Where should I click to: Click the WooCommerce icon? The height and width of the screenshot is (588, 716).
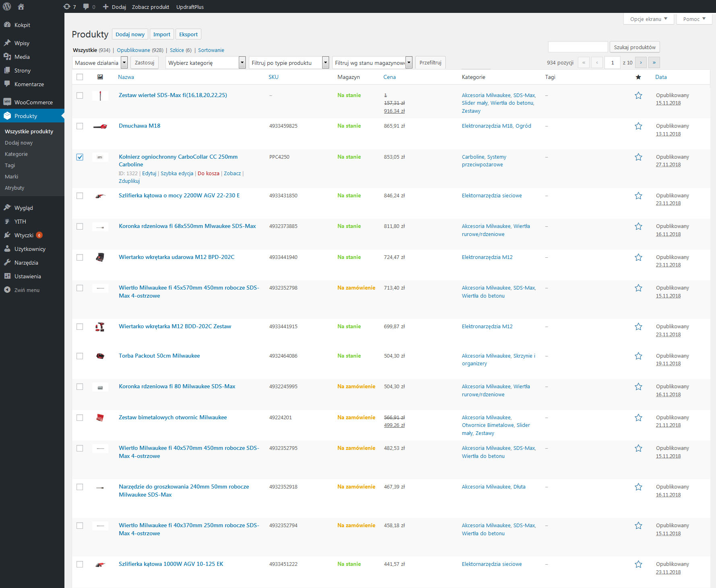click(x=7, y=102)
